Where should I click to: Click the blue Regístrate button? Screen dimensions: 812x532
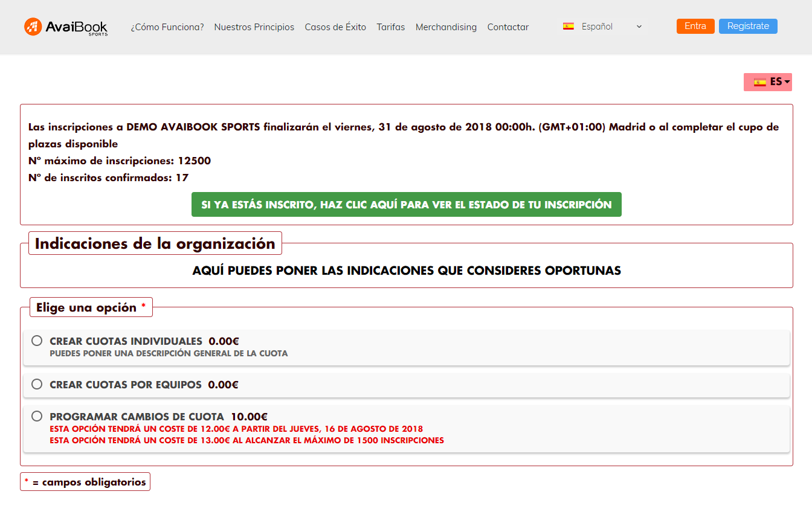(748, 26)
